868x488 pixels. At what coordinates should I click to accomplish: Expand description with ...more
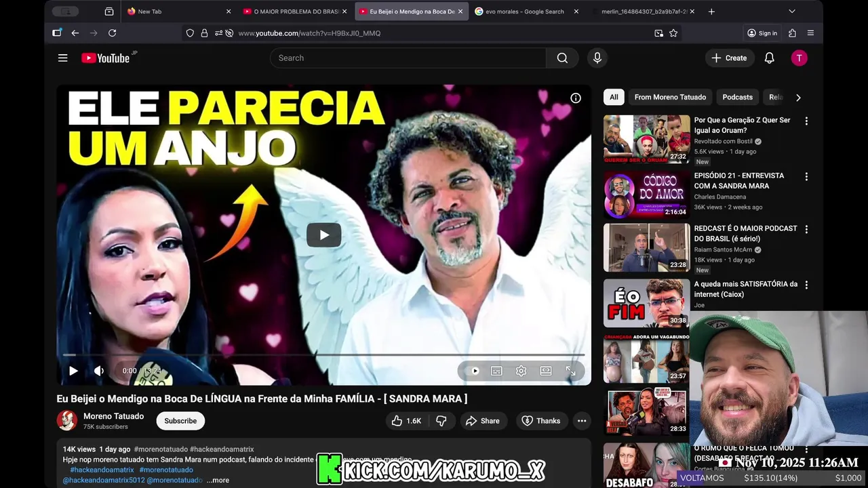[218, 480]
